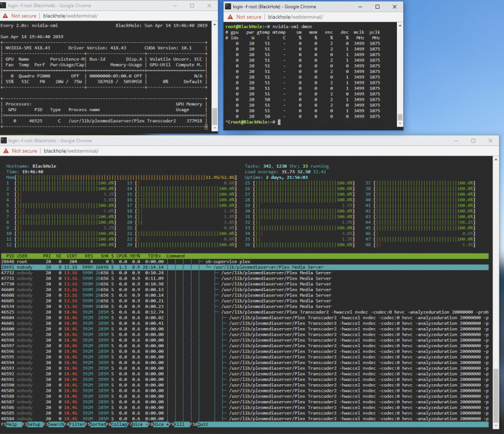Close the watch nvidia-smi window
The image size is (504, 434).
tap(209, 5)
